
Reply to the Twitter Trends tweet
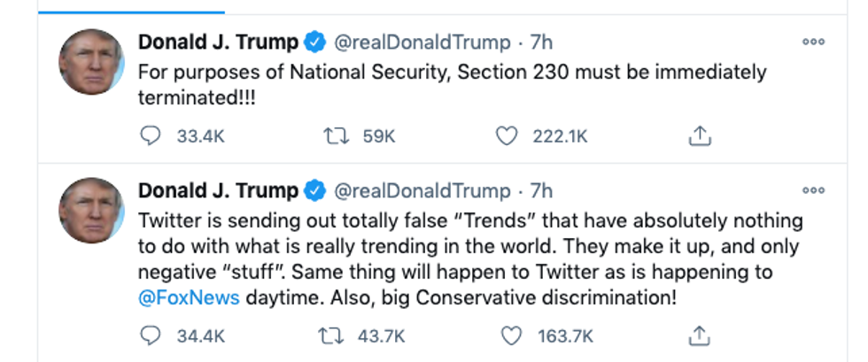(x=151, y=335)
